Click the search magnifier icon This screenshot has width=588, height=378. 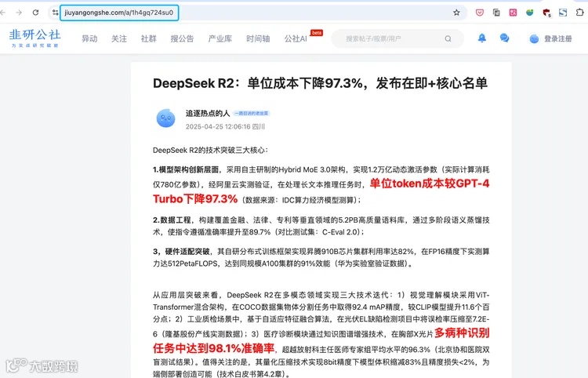448,38
